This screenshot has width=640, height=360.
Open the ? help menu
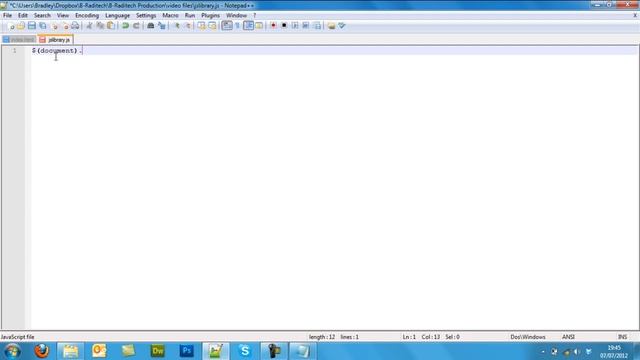[255, 16]
